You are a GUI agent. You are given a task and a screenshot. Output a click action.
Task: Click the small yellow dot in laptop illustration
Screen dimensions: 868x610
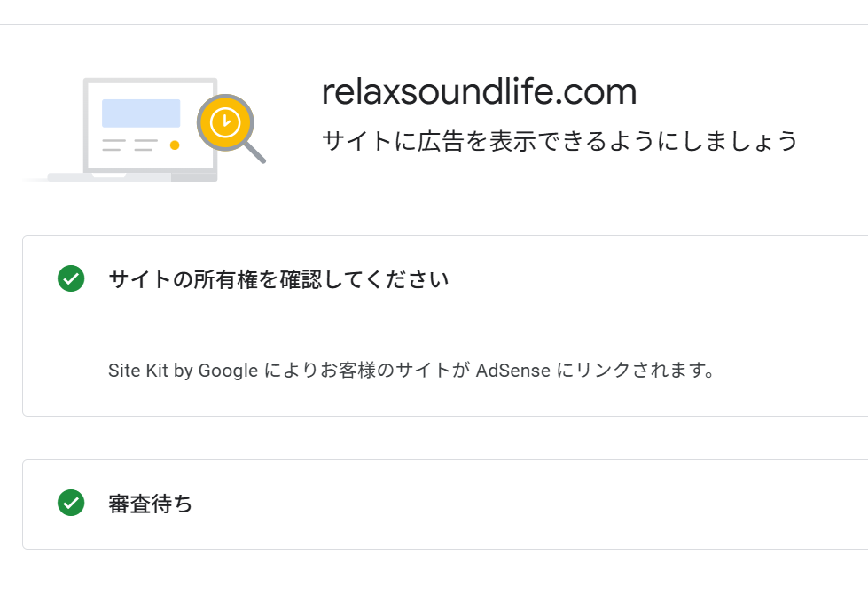point(175,145)
